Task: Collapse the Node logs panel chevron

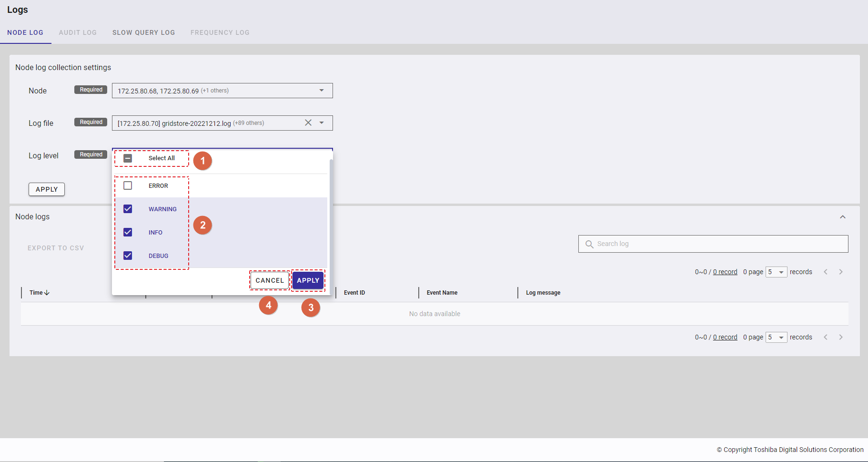Action: (x=843, y=217)
